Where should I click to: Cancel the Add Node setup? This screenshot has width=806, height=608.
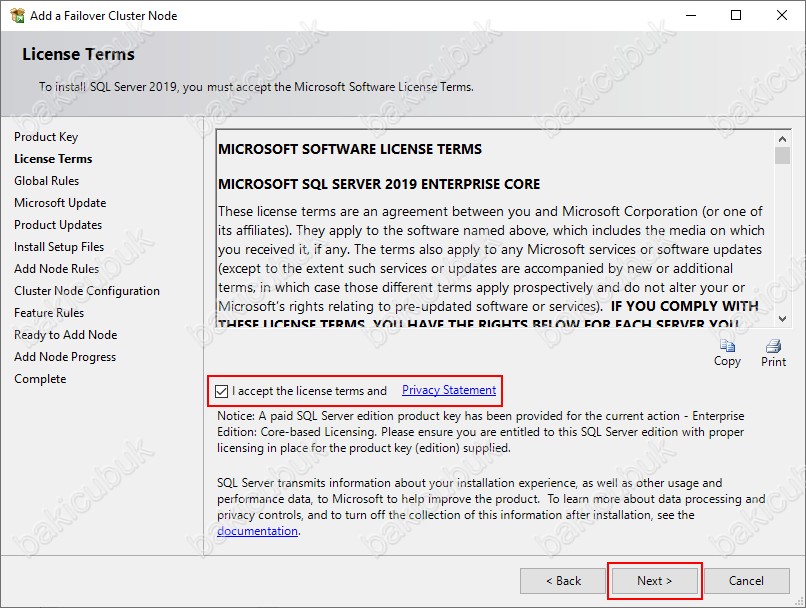tap(746, 581)
